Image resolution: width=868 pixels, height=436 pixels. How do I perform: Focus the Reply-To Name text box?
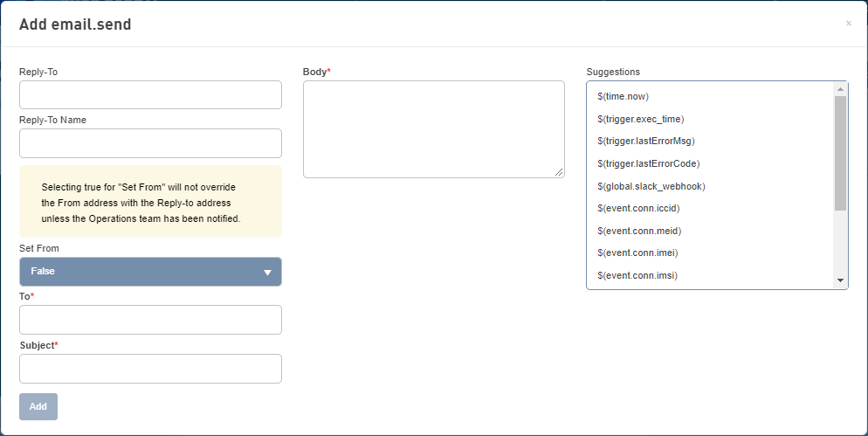click(150, 143)
